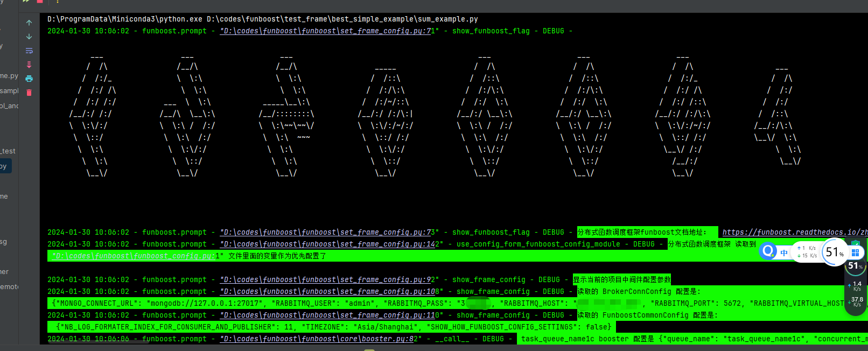Click the 1.4 K/s upload speed reading
The image size is (868, 351).
coord(856,286)
